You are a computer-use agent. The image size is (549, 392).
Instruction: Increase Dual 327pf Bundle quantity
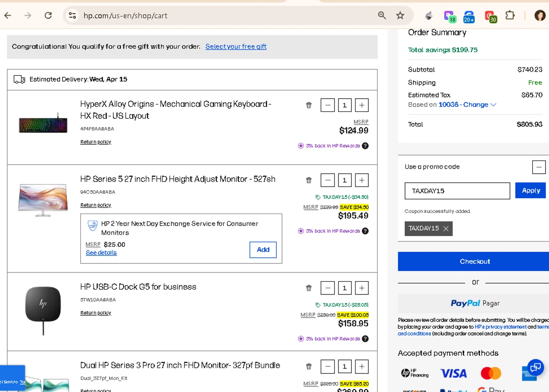pyautogui.click(x=362, y=366)
